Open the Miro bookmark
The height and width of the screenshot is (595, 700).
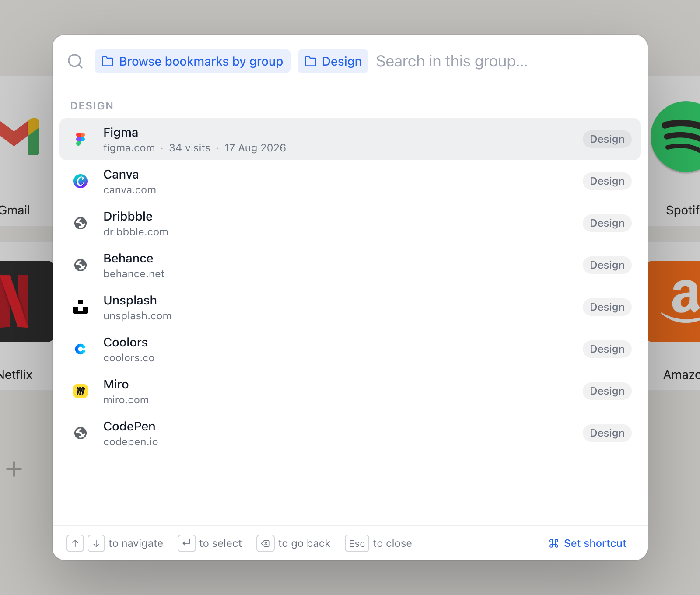(350, 391)
